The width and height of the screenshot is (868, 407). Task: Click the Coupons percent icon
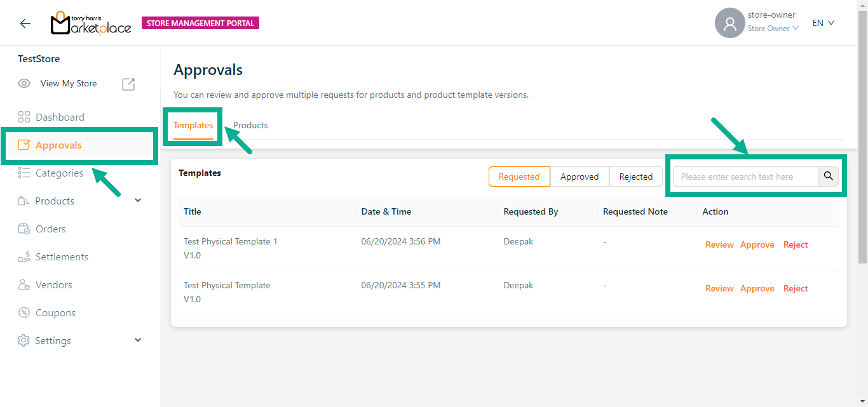point(24,312)
